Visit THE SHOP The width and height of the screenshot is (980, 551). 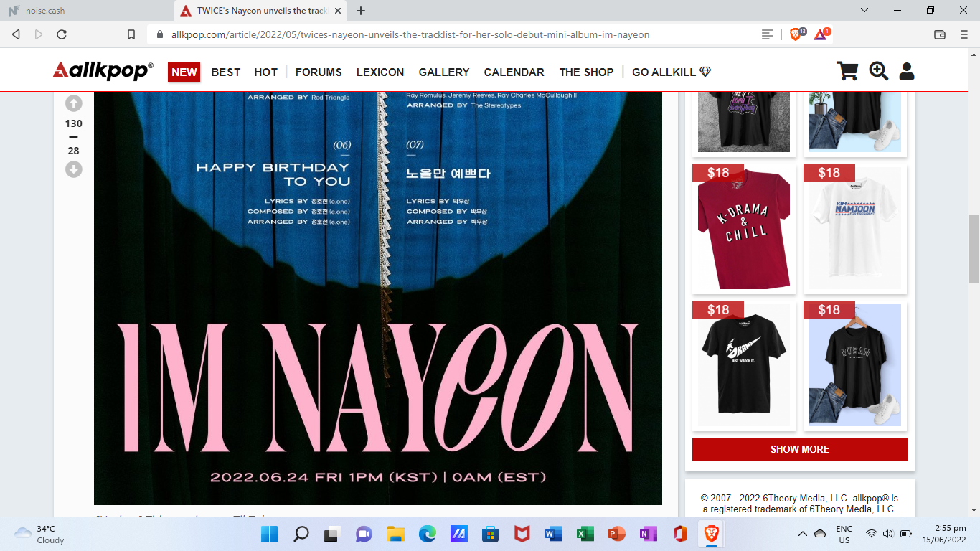click(587, 72)
